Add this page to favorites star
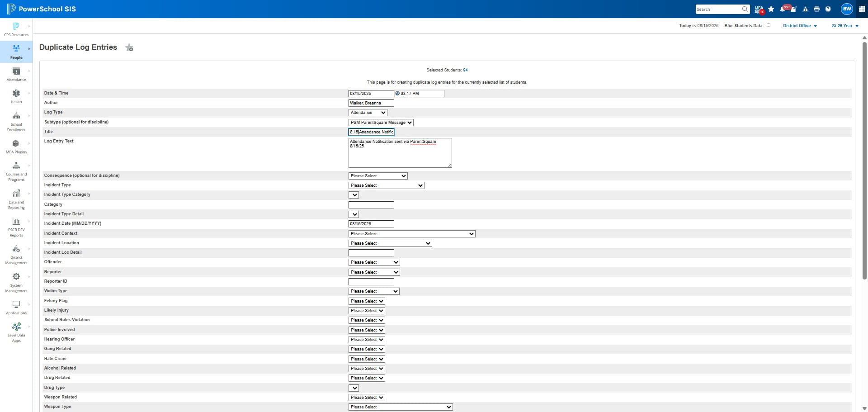 click(129, 47)
